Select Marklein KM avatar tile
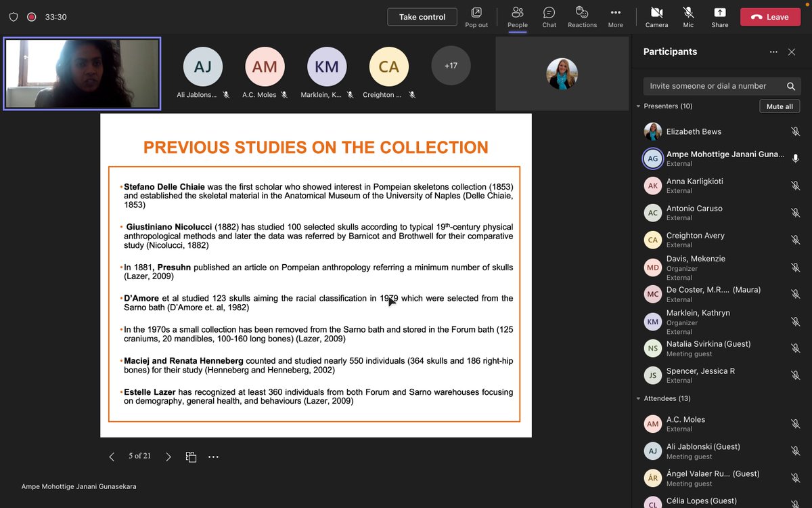 coord(327,66)
